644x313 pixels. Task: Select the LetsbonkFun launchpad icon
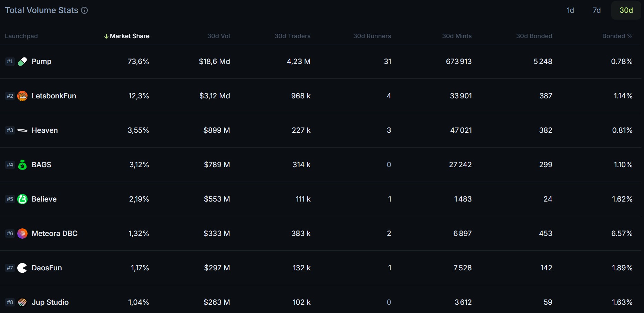coord(22,96)
